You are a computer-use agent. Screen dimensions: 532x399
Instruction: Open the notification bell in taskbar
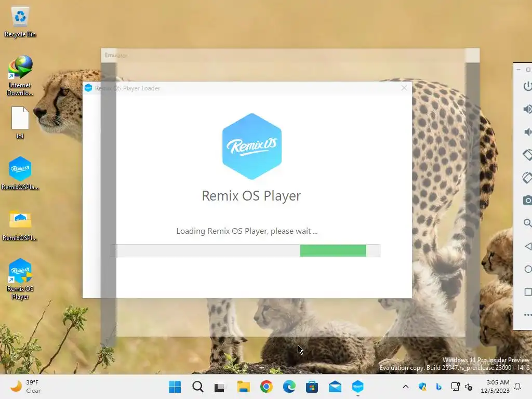tap(518, 387)
